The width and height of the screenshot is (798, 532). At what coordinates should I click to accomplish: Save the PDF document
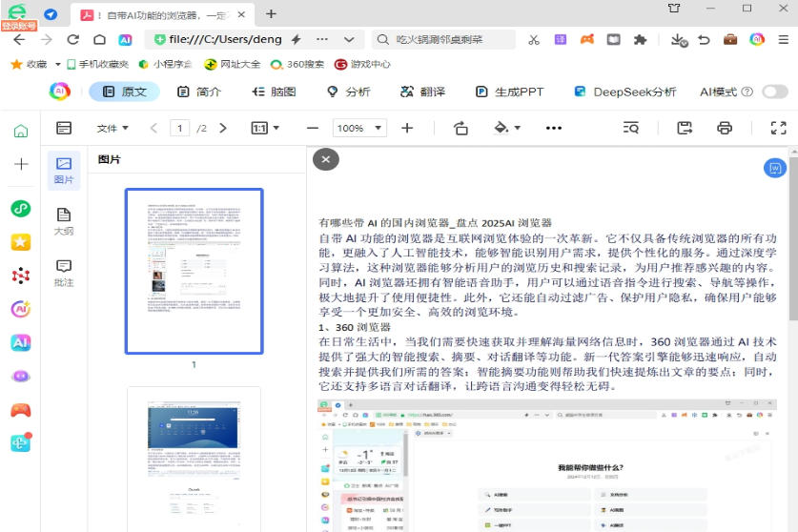click(x=685, y=128)
